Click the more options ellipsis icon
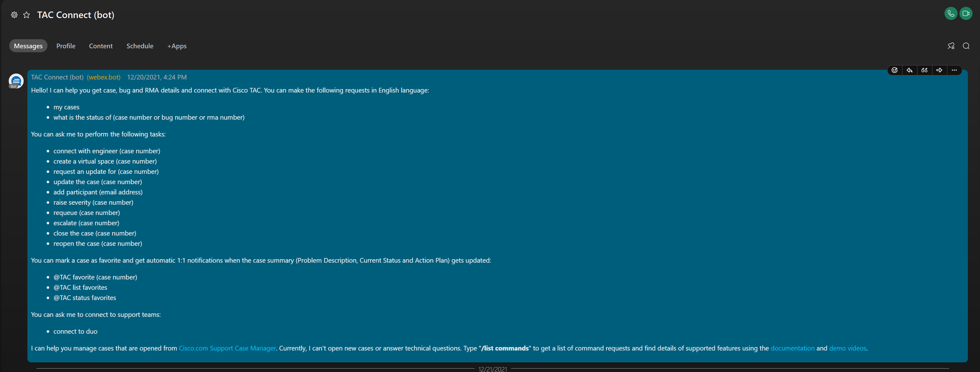The height and width of the screenshot is (372, 980). coord(954,70)
